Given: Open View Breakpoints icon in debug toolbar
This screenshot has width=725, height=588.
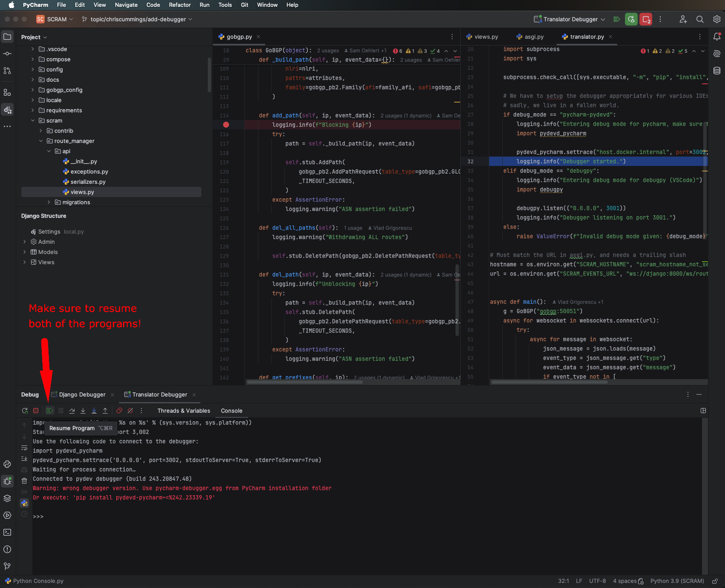Looking at the screenshot, I should (119, 411).
